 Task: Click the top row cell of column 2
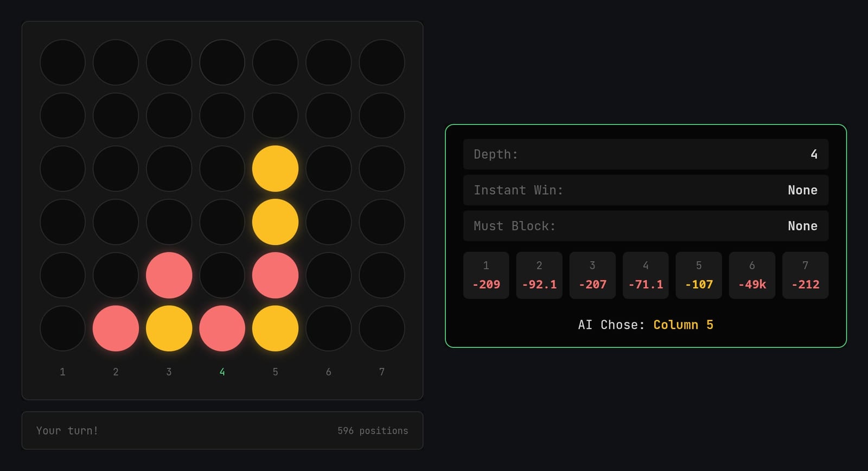click(116, 62)
